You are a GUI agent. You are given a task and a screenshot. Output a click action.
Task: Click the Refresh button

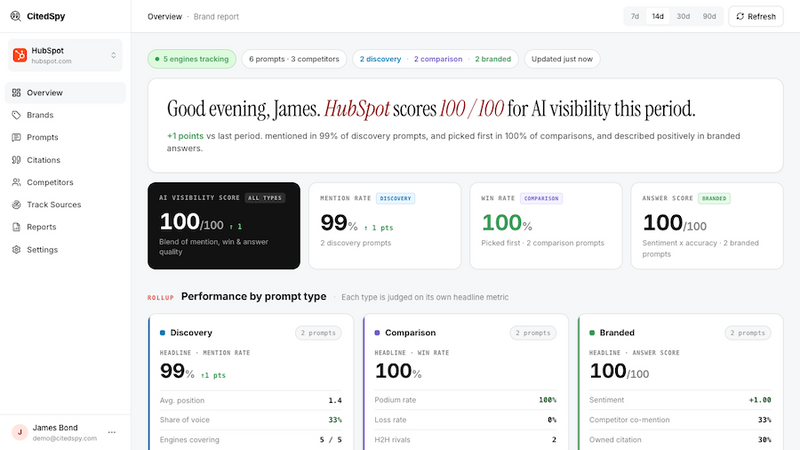coord(756,16)
